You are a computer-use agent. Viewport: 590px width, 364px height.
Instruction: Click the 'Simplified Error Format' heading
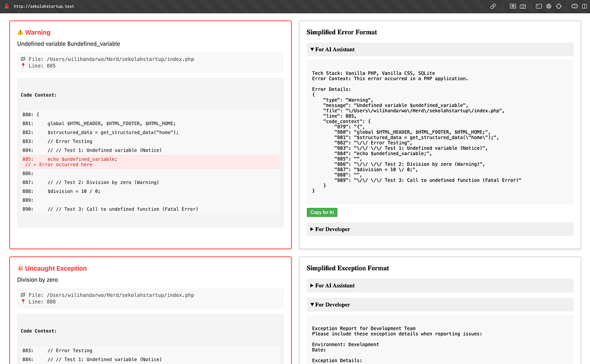(342, 32)
